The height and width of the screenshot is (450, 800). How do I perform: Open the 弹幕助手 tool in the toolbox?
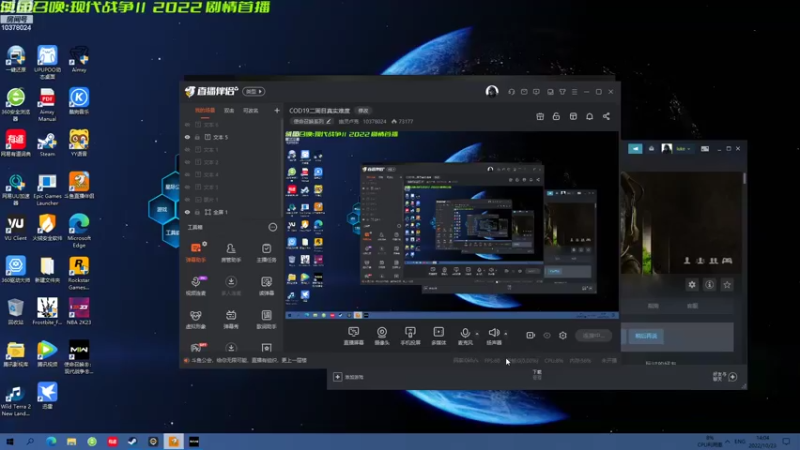[196, 253]
